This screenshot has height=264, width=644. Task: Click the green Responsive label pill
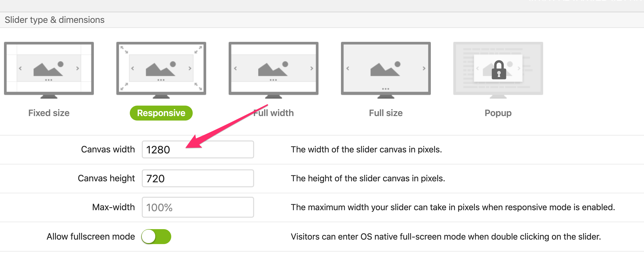click(161, 113)
